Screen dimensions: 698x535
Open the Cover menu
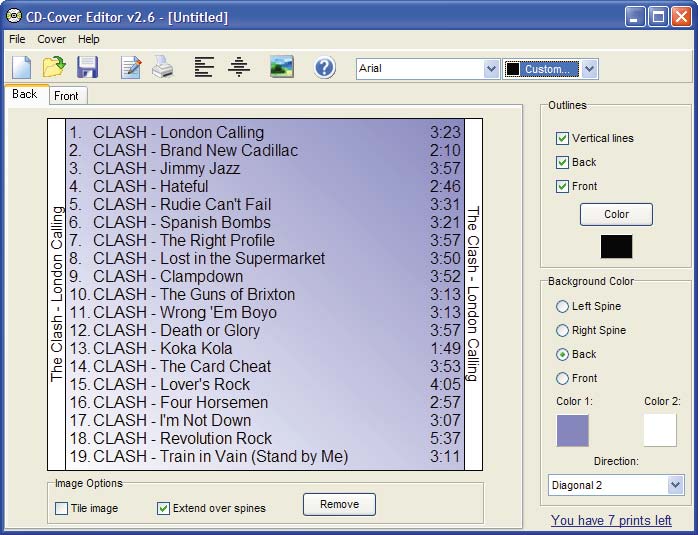(51, 39)
